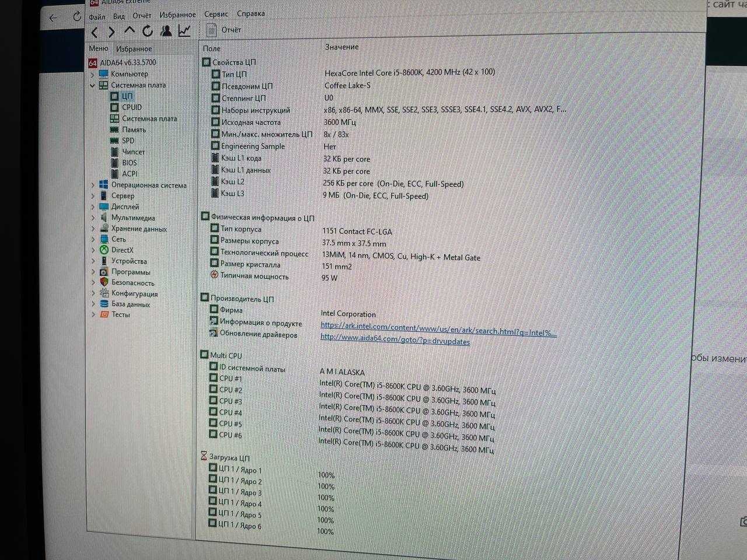Image resolution: width=747 pixels, height=560 pixels.
Task: Open the ark.intel.com product information link
Action: (438, 330)
